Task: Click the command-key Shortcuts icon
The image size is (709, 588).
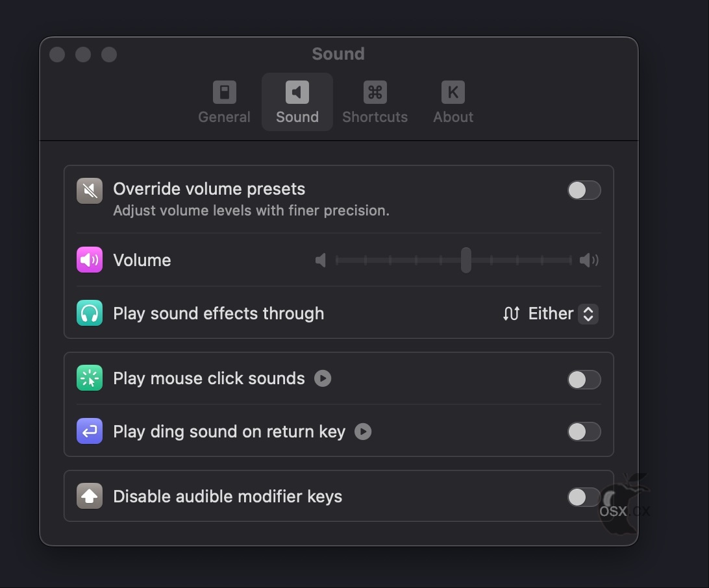Action: 375,92
